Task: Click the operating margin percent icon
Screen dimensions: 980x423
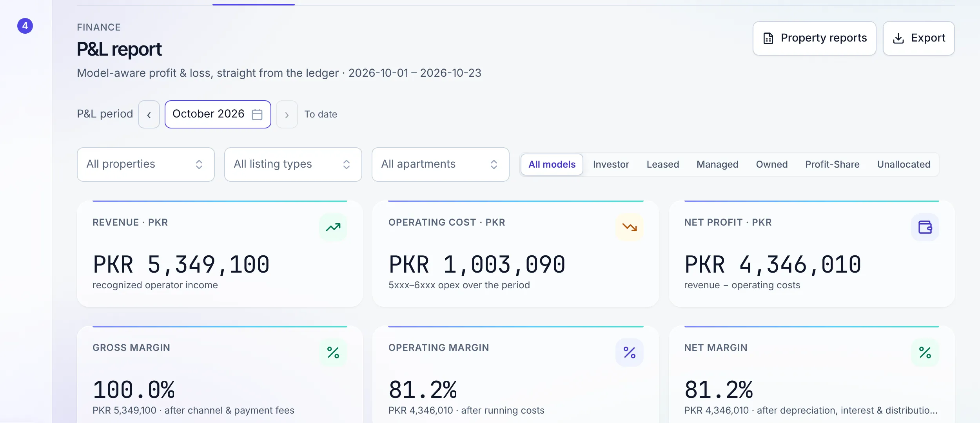Action: 630,352
